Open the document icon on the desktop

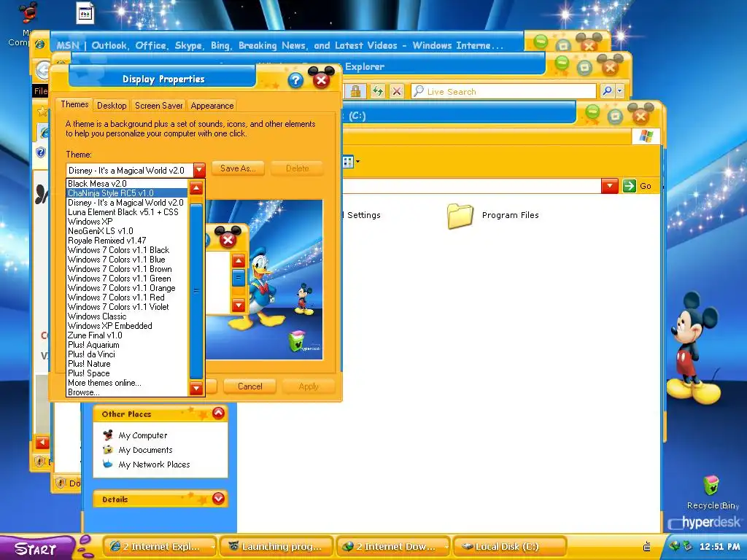(x=85, y=13)
